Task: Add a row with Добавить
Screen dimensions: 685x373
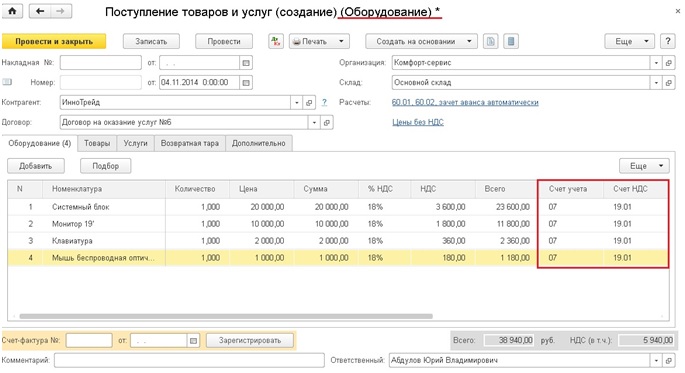Action: 36,166
